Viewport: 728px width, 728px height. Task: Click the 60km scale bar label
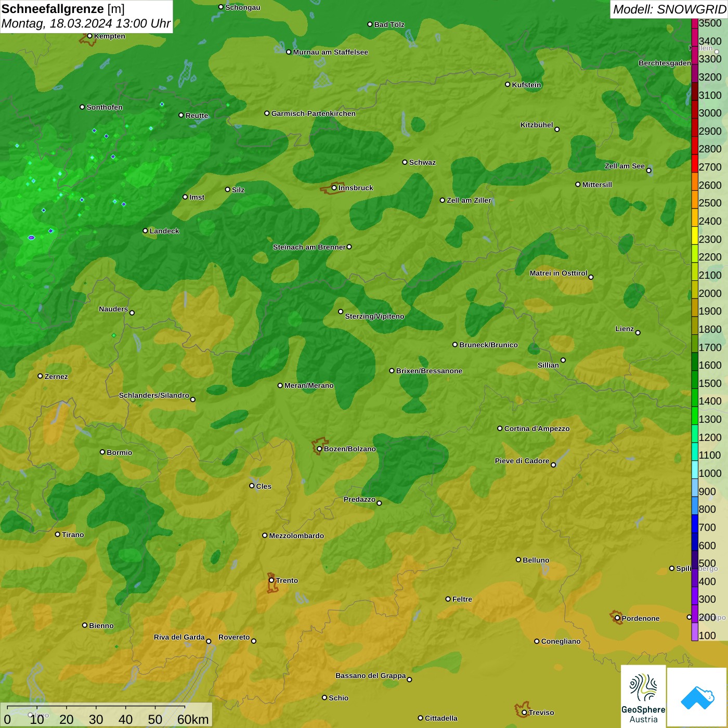[193, 719]
